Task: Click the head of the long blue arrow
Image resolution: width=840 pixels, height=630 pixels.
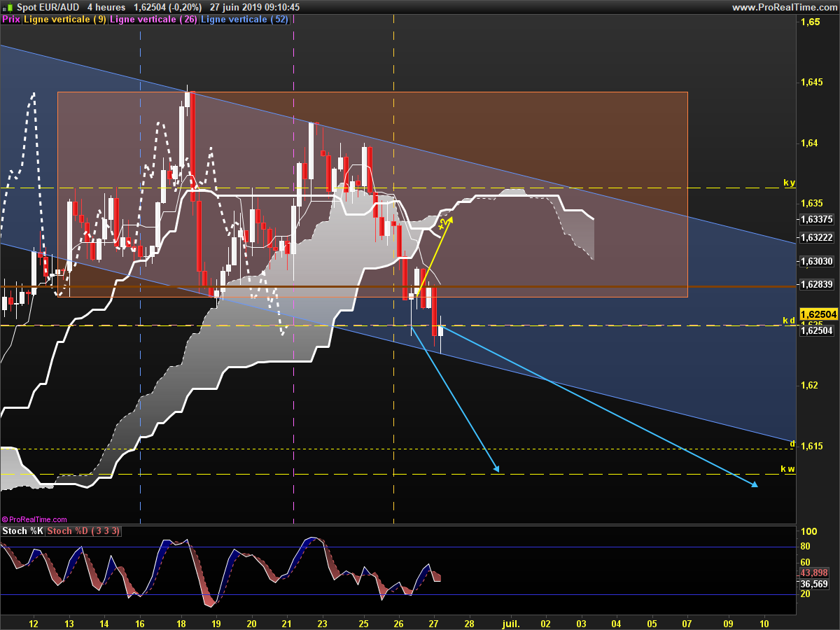Action: tap(754, 484)
